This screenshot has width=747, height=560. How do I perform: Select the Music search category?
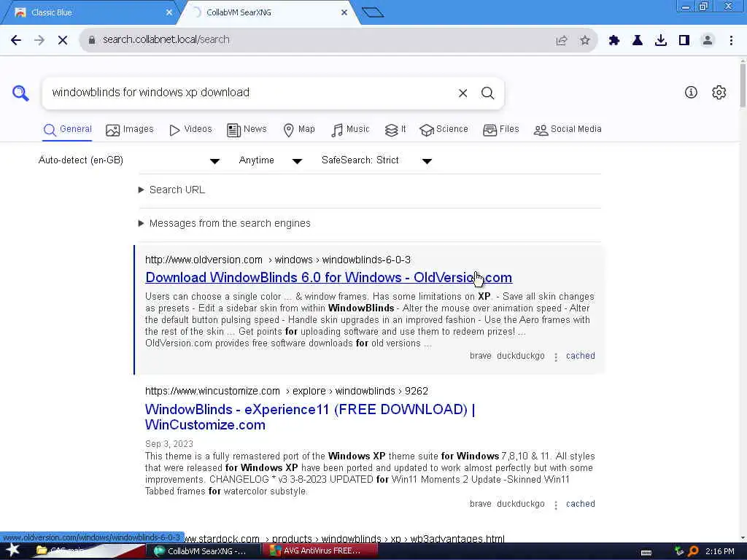pos(350,130)
